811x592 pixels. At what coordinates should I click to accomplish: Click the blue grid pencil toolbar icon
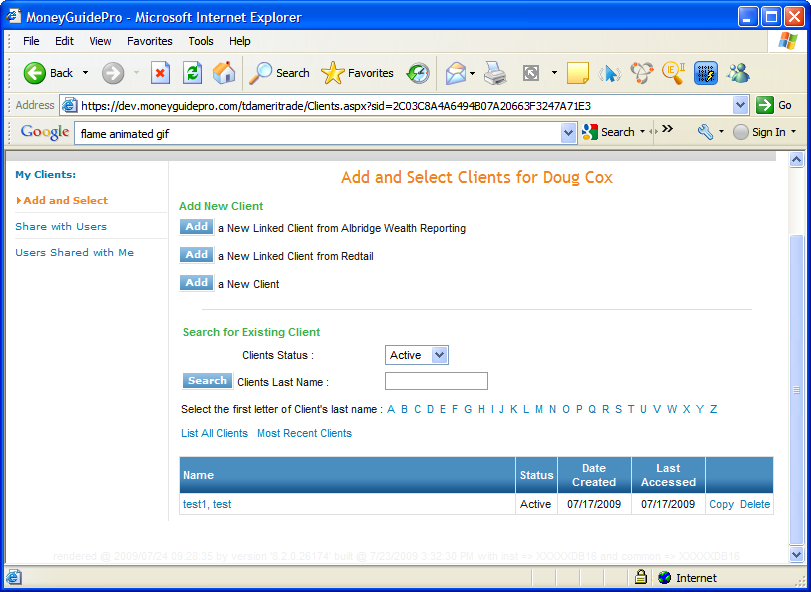[706, 73]
